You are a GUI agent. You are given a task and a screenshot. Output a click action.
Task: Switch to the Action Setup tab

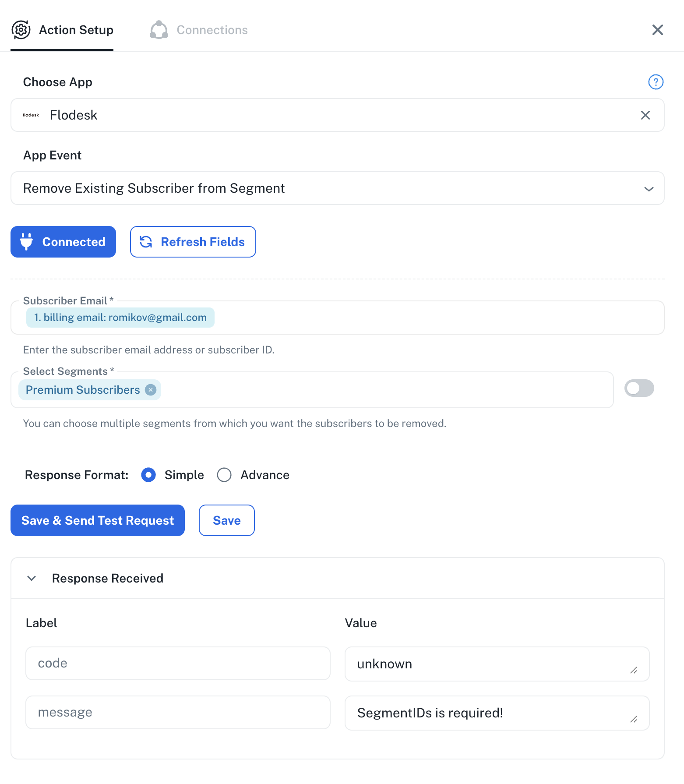tap(76, 30)
